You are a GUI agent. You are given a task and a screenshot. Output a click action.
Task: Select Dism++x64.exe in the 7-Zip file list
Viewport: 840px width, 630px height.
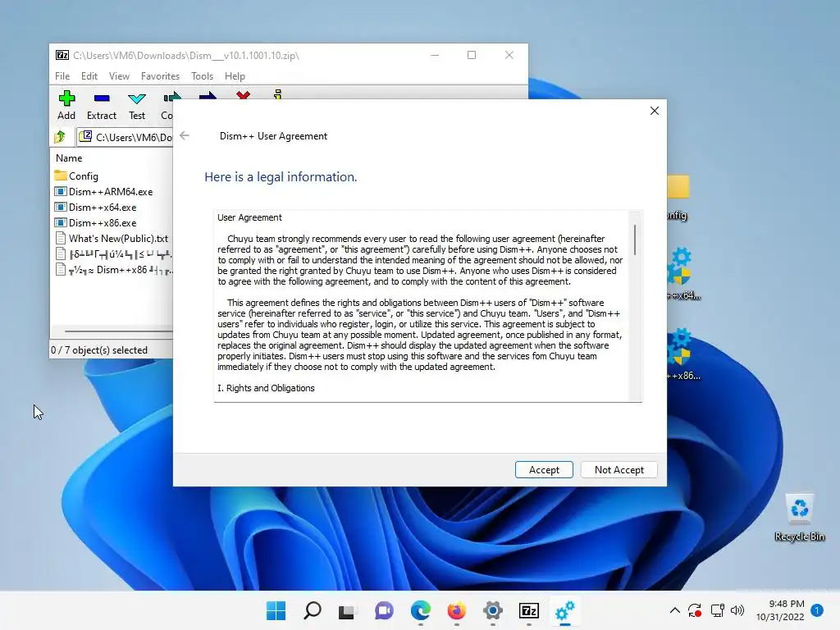click(96, 207)
